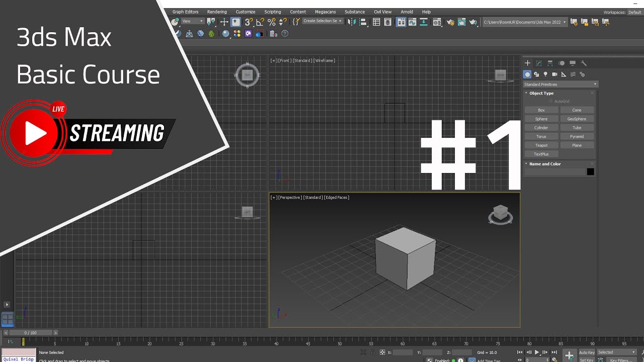
Task: Open the Standard Primitives dropdown
Action: pyautogui.click(x=560, y=84)
